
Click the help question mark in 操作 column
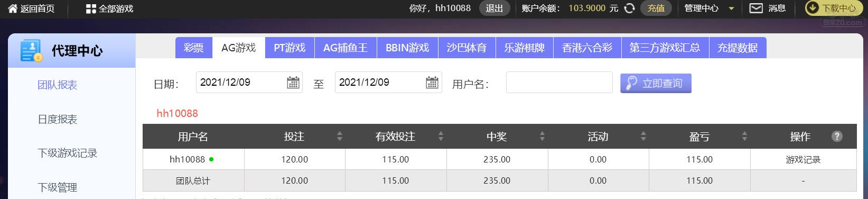pos(837,137)
